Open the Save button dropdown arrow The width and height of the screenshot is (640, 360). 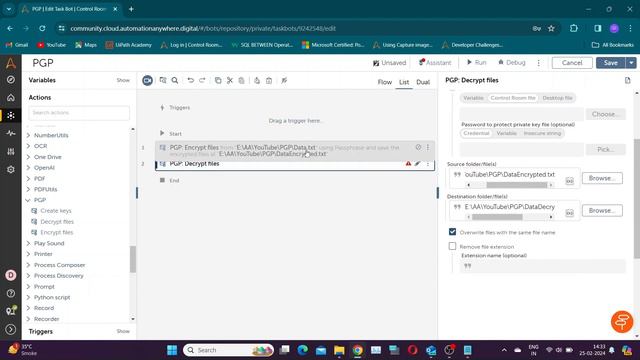click(x=631, y=63)
